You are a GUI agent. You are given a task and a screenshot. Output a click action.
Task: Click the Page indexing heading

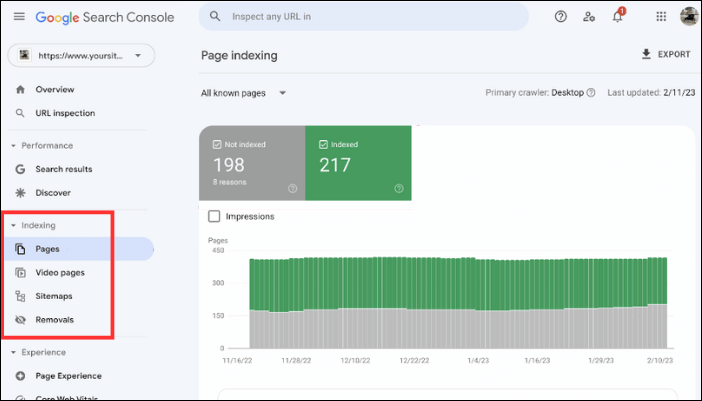click(x=239, y=55)
